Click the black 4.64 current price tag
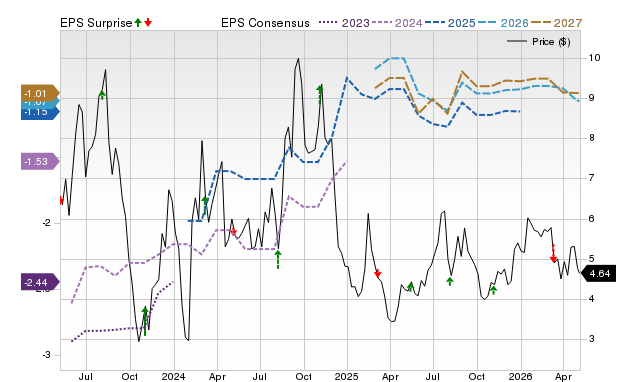The height and width of the screenshot is (382, 640). pos(598,273)
